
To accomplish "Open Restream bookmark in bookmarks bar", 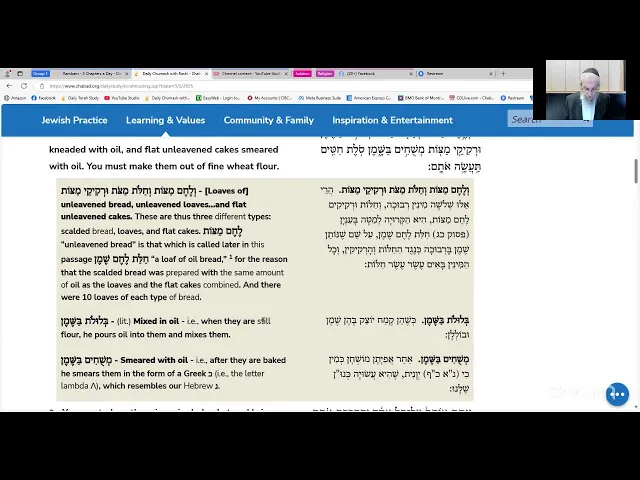I will 512,98.
